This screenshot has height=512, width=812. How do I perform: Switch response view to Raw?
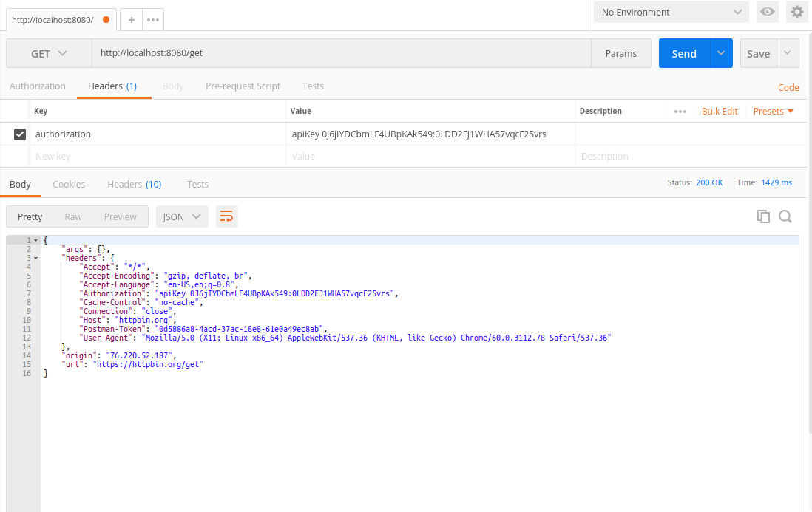pyautogui.click(x=73, y=216)
